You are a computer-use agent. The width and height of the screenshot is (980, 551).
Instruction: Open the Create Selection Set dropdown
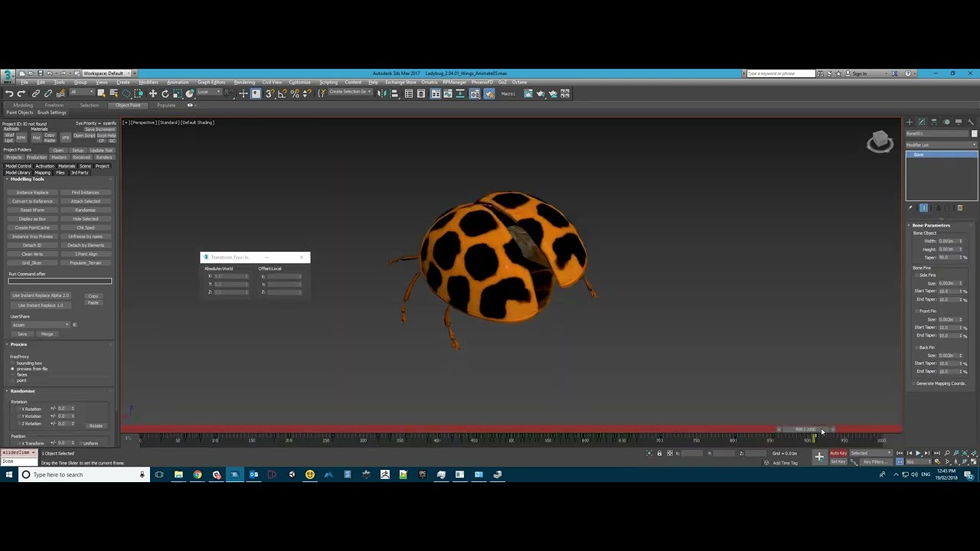coord(350,93)
